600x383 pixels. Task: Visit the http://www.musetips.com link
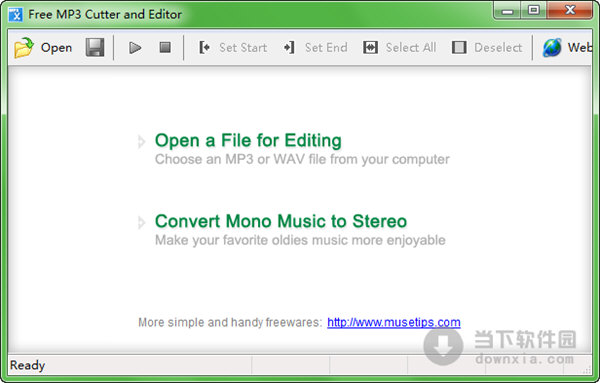click(x=394, y=322)
